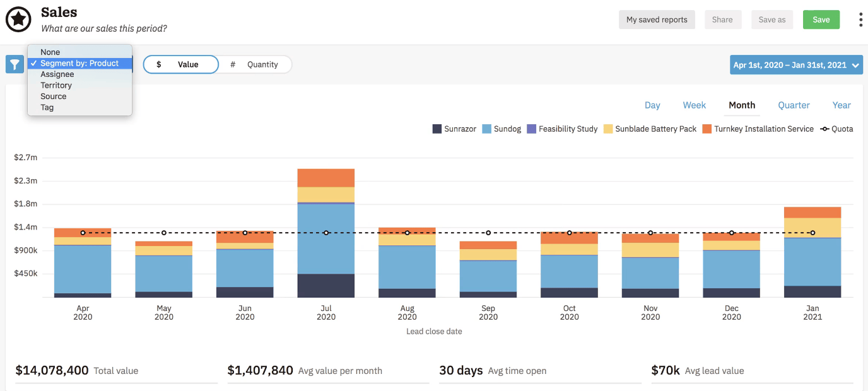The height and width of the screenshot is (391, 868).
Task: Open My saved reports
Action: pos(657,20)
